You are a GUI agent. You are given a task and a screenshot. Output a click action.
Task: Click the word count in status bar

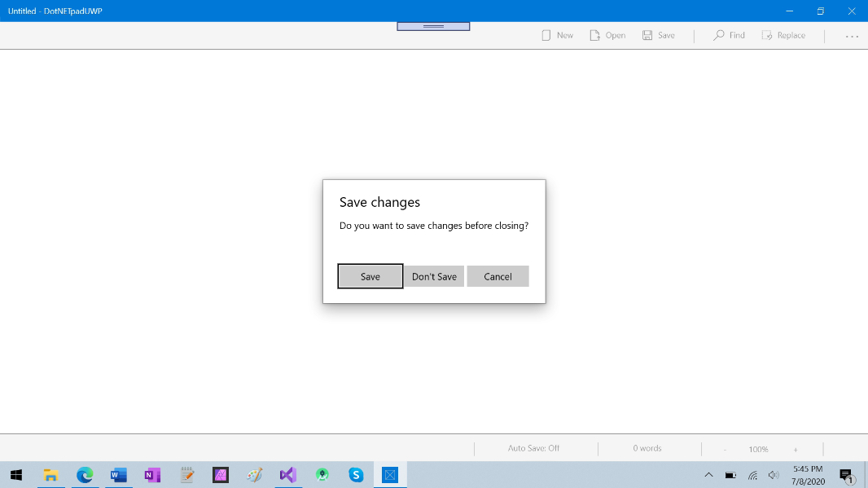click(x=647, y=448)
